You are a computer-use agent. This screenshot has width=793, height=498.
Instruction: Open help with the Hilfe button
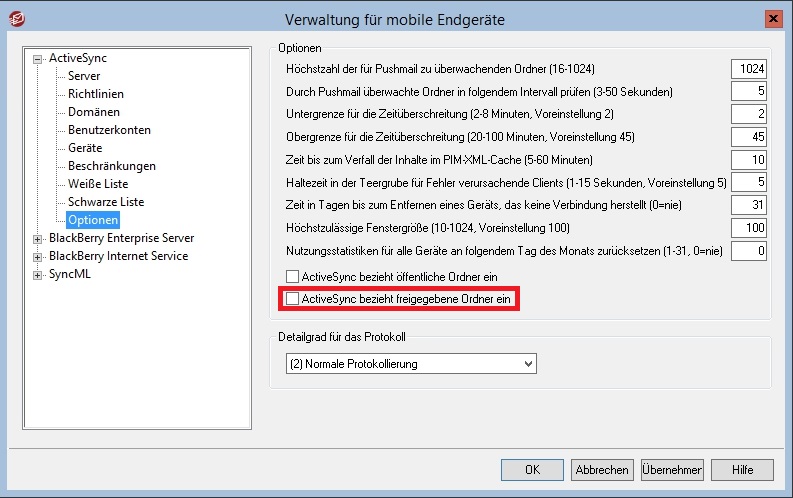(742, 470)
